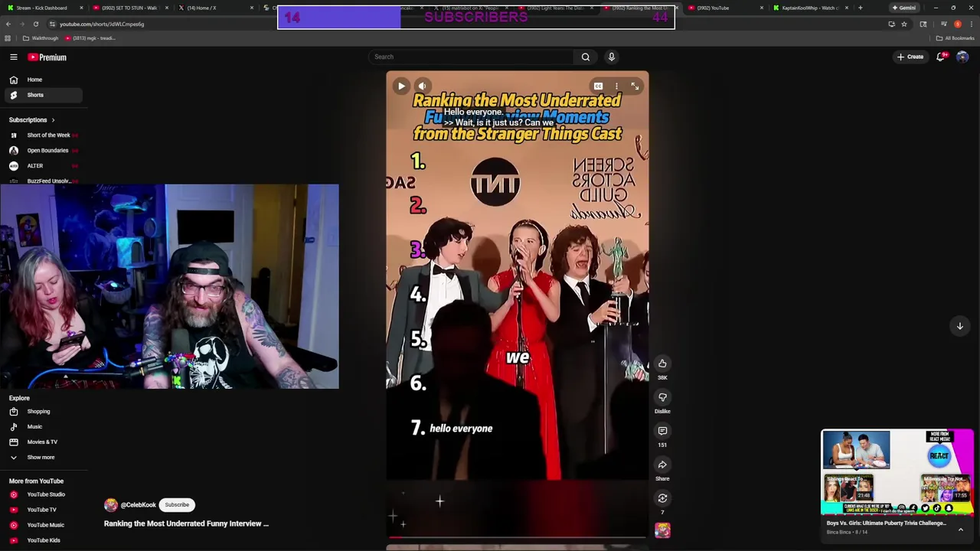Open the Chrome apps grid shortcut
This screenshot has height=551, width=980.
coord(8,38)
